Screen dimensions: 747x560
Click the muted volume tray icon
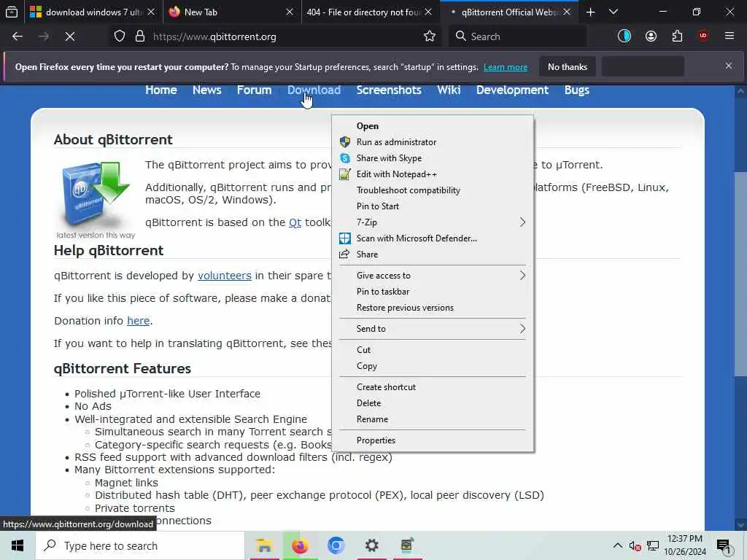click(635, 545)
